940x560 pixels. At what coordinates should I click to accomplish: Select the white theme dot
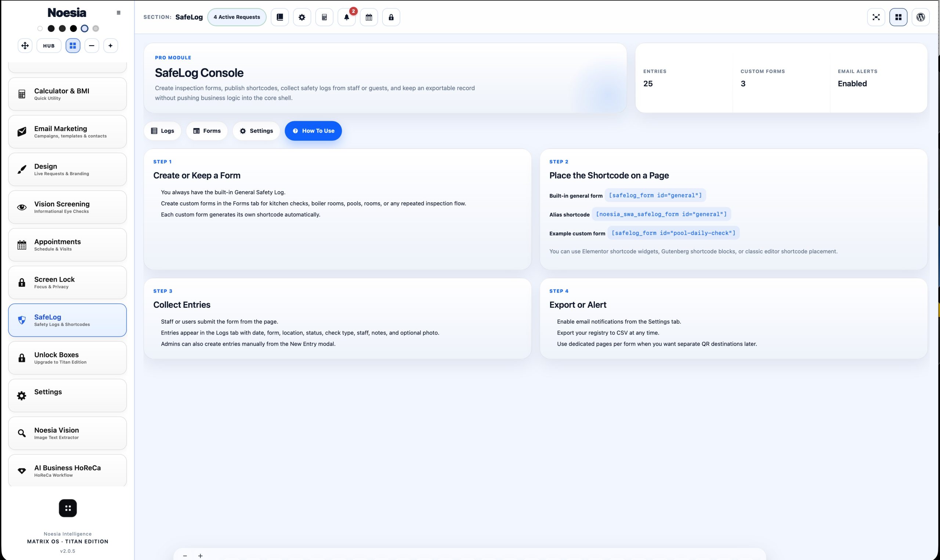[40, 28]
